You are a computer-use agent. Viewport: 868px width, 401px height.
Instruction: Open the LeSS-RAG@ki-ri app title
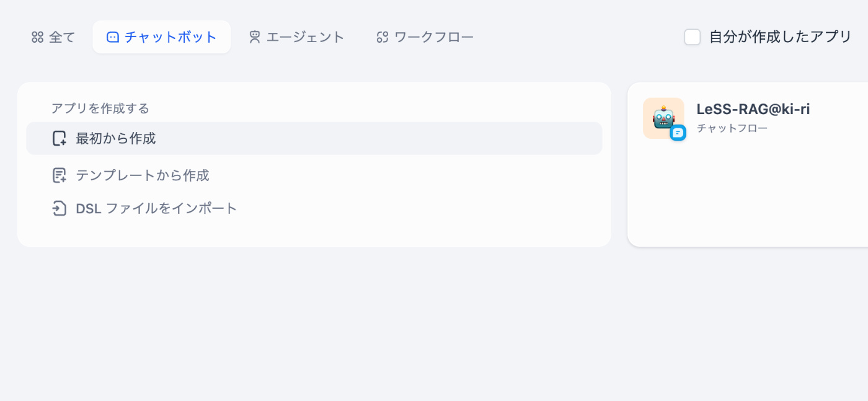753,109
